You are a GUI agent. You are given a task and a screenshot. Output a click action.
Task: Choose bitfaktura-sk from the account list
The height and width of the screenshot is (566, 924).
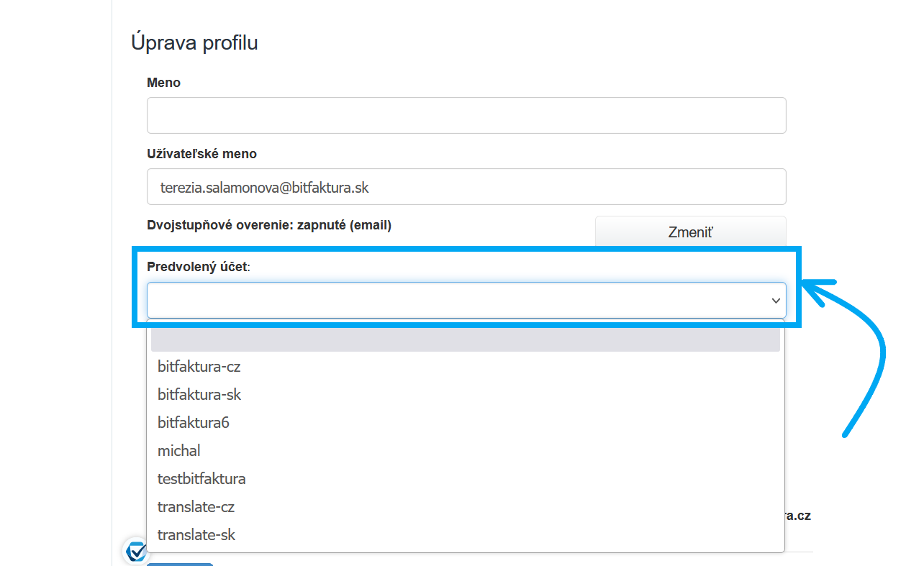click(199, 395)
